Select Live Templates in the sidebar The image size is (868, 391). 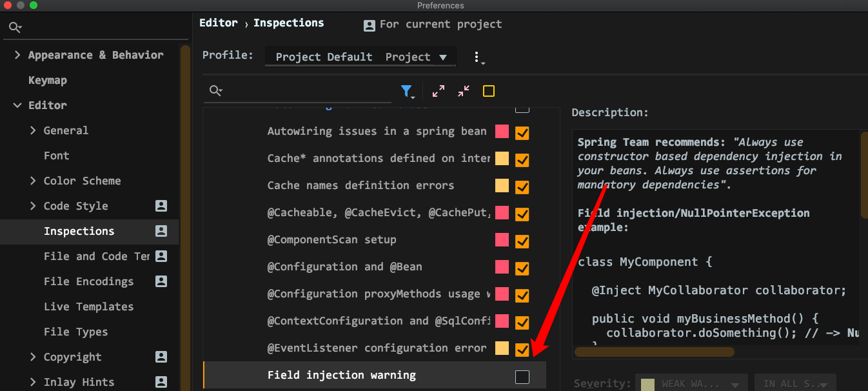tap(89, 306)
